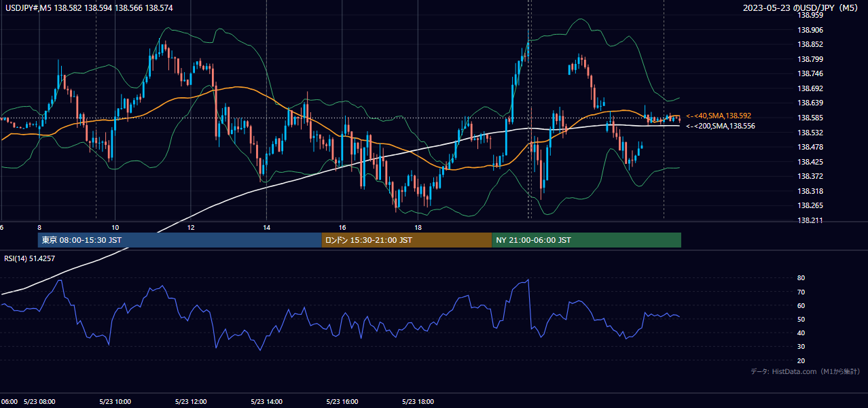Click price axis value 138.799
The height and width of the screenshot is (408, 868).
(x=809, y=59)
